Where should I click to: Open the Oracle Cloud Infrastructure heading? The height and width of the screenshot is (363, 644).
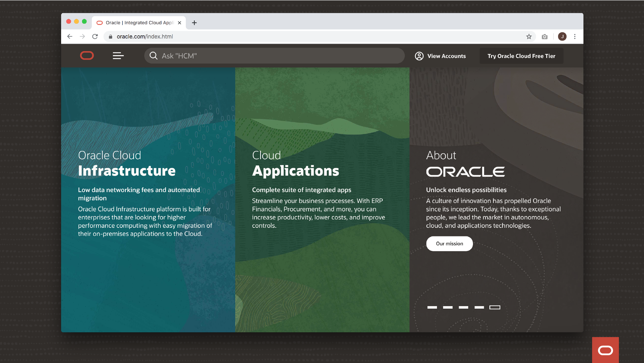pos(127,163)
